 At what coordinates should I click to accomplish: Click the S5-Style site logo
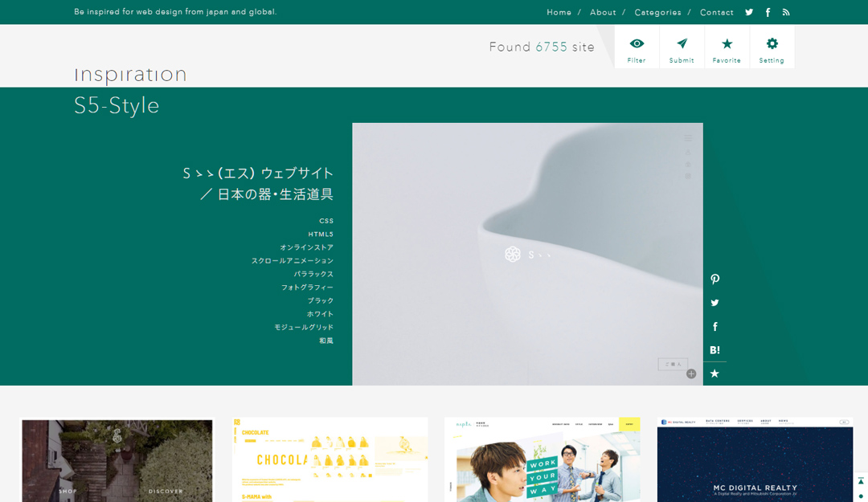click(117, 105)
